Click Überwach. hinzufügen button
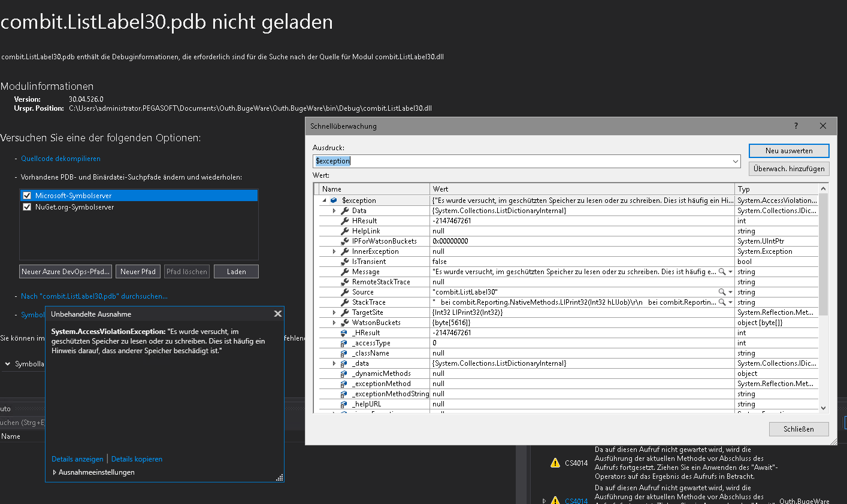This screenshot has height=504, width=847. tap(789, 169)
